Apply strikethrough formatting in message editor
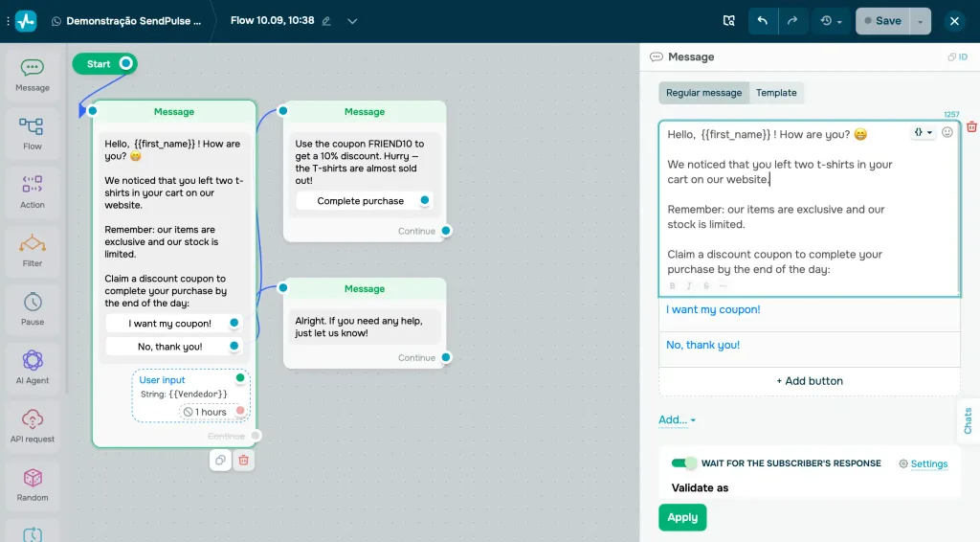The height and width of the screenshot is (542, 980). 706,285
